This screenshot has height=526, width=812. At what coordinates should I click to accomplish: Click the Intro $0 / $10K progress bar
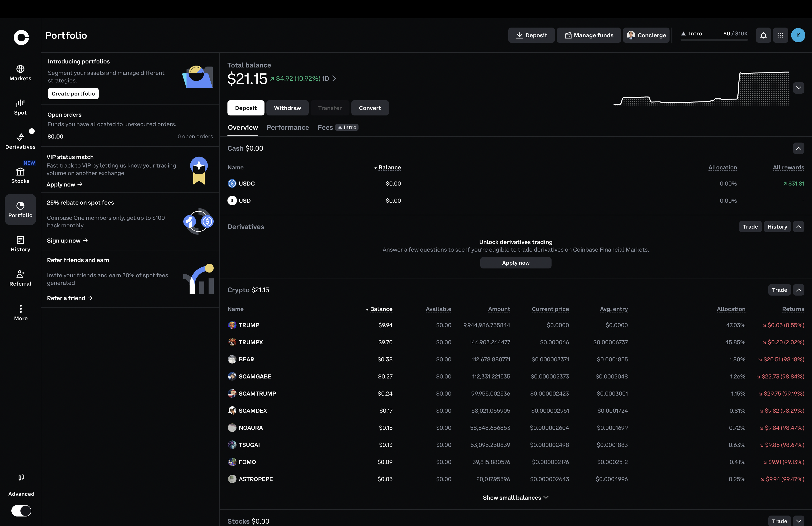[714, 35]
